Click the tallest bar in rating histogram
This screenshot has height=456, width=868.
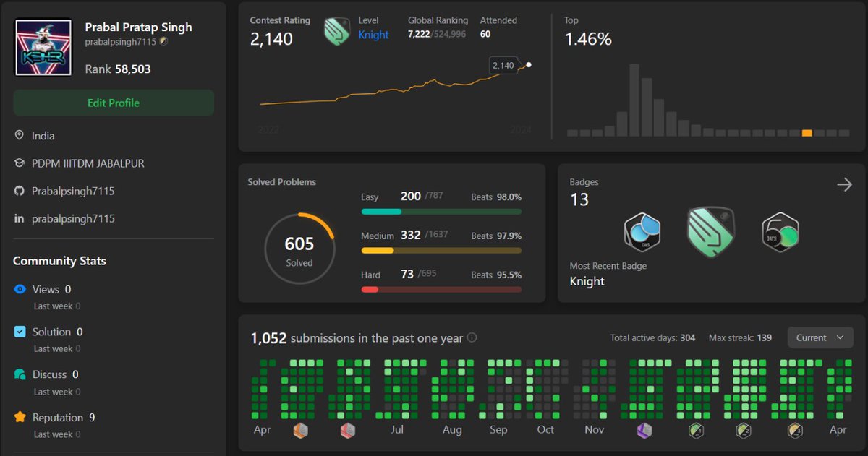click(634, 100)
